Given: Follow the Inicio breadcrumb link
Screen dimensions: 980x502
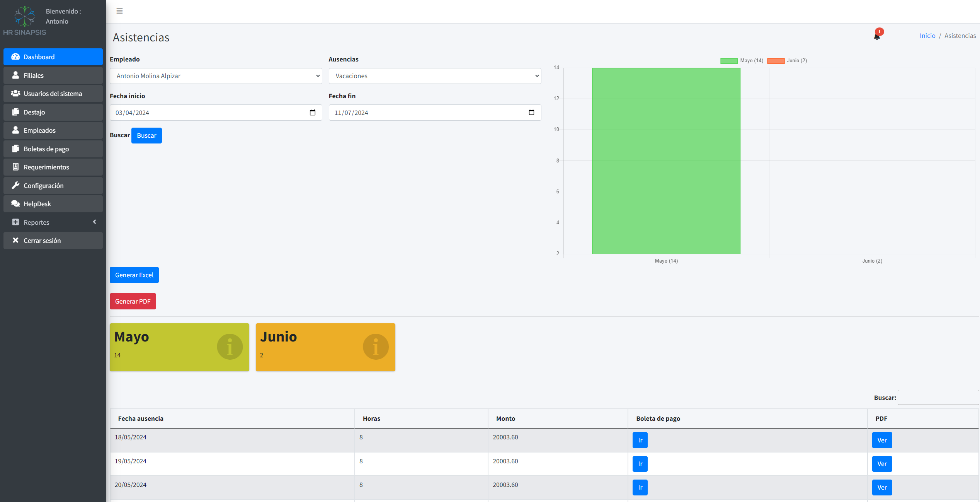Looking at the screenshot, I should 927,36.
